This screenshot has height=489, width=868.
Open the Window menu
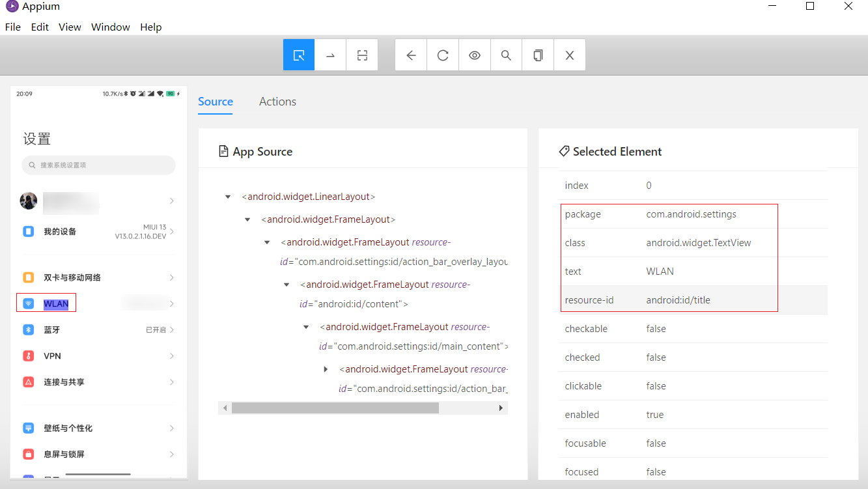point(111,27)
